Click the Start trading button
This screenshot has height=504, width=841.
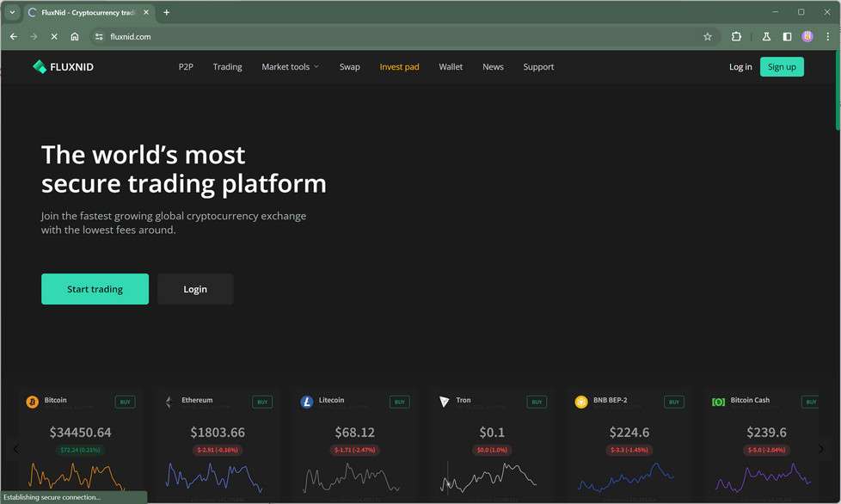tap(95, 289)
